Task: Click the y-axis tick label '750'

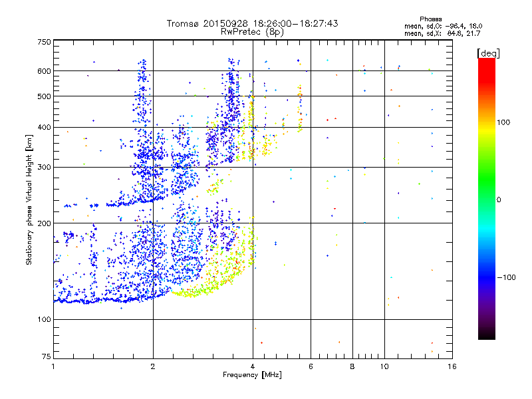Action: click(x=44, y=42)
